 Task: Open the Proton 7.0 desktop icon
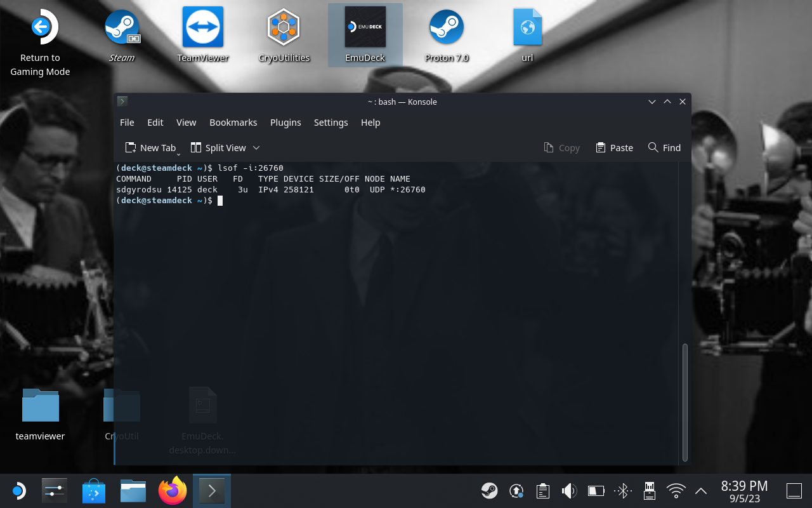[x=446, y=28]
